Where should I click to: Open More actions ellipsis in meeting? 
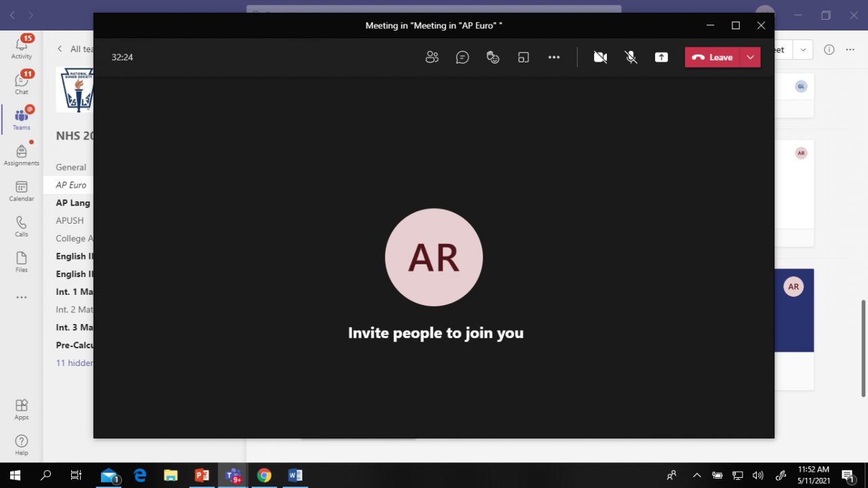tap(554, 58)
